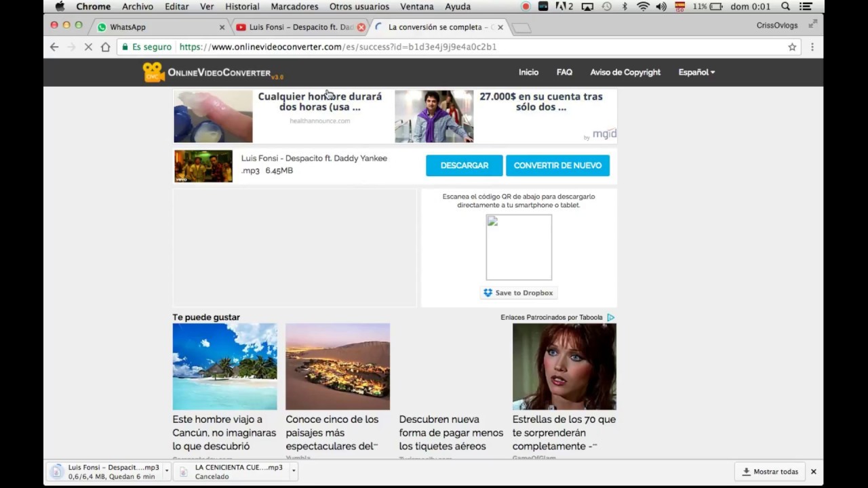Click the battery status icon
The width and height of the screenshot is (868, 488).
tap(716, 6)
